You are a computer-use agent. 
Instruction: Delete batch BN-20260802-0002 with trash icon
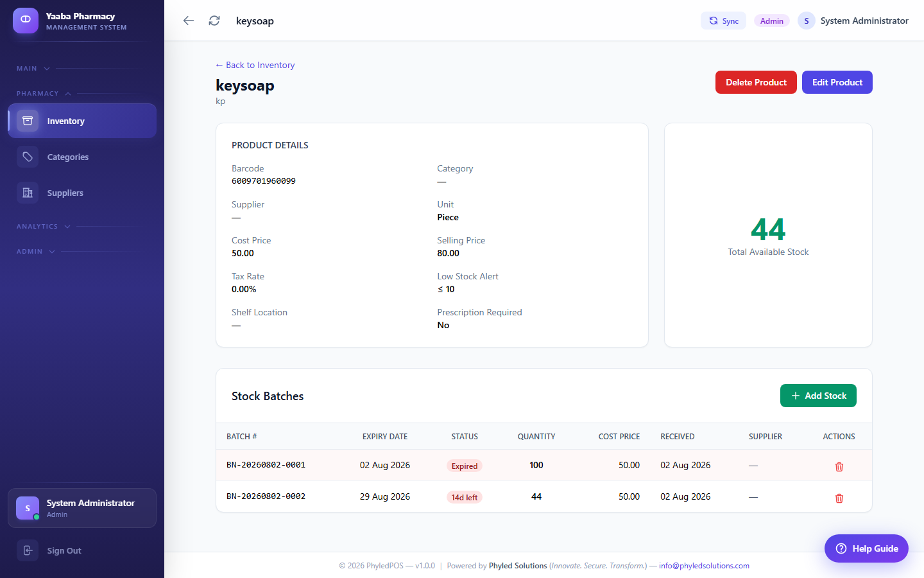tap(839, 498)
